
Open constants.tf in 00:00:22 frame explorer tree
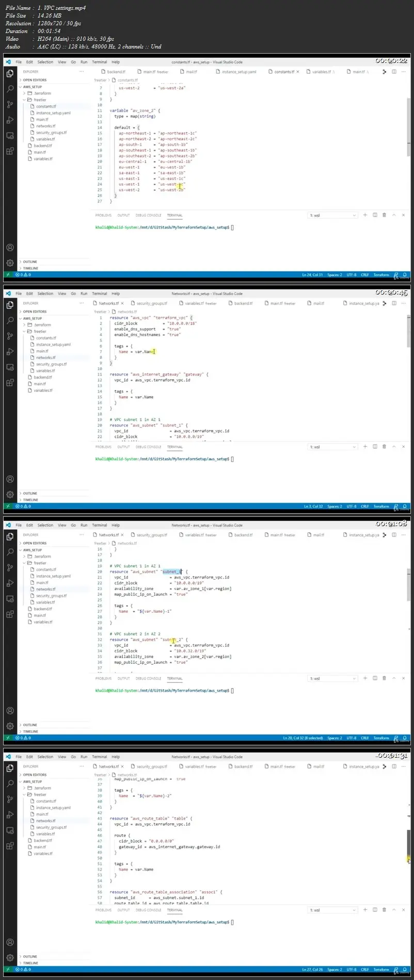pyautogui.click(x=46, y=106)
